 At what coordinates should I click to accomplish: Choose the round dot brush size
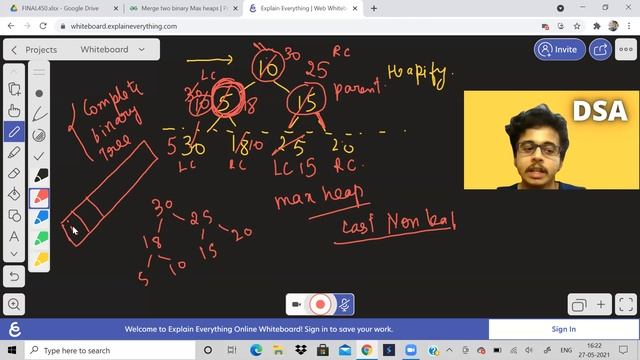point(39,93)
